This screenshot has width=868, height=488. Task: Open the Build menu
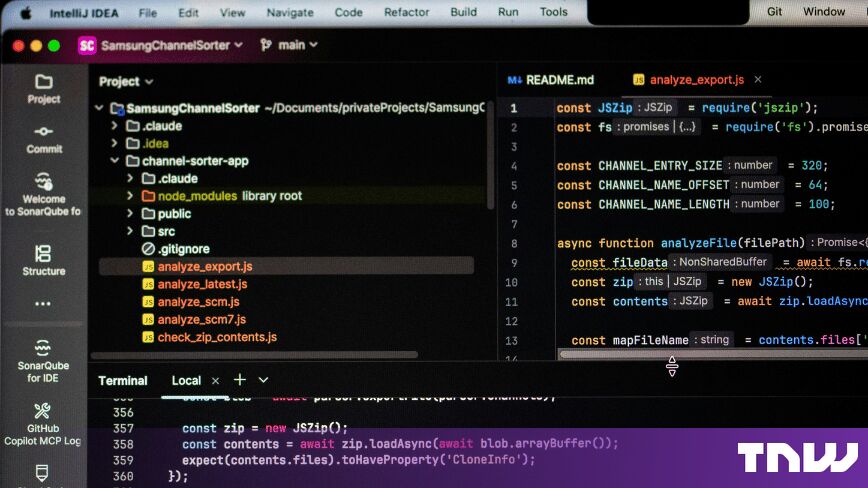(x=463, y=12)
